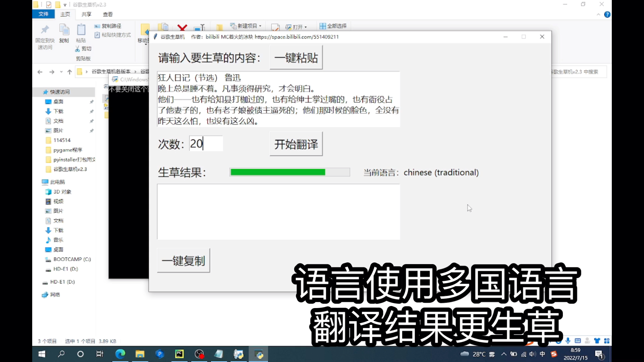Click 谷歌生草机各版本 in the address path

(x=111, y=71)
